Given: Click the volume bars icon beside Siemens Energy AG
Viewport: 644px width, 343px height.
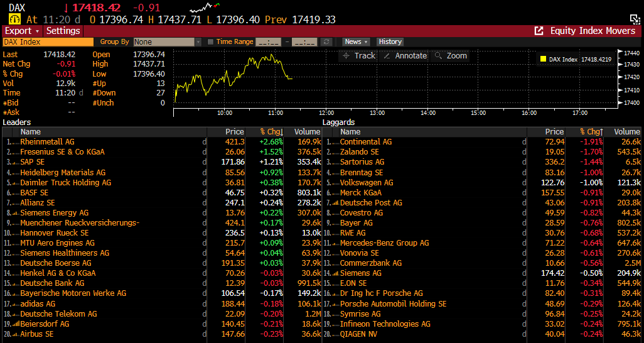Looking at the screenshot, I should (16, 213).
